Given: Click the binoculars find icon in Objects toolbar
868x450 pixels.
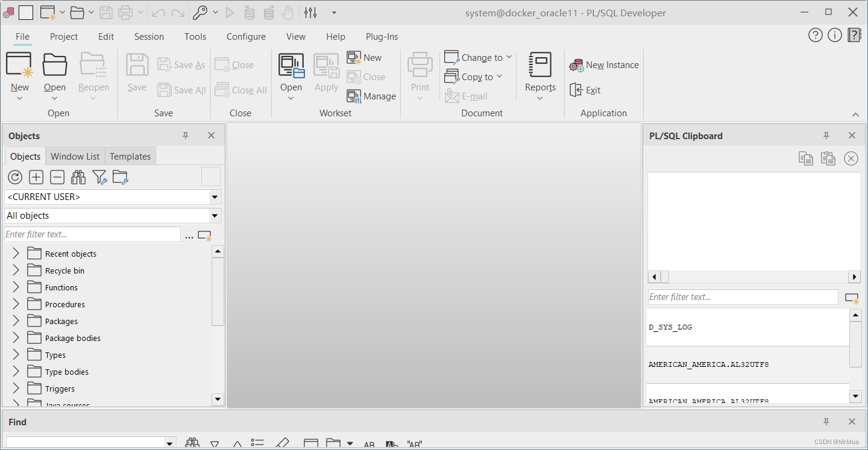Looking at the screenshot, I should click(x=78, y=177).
